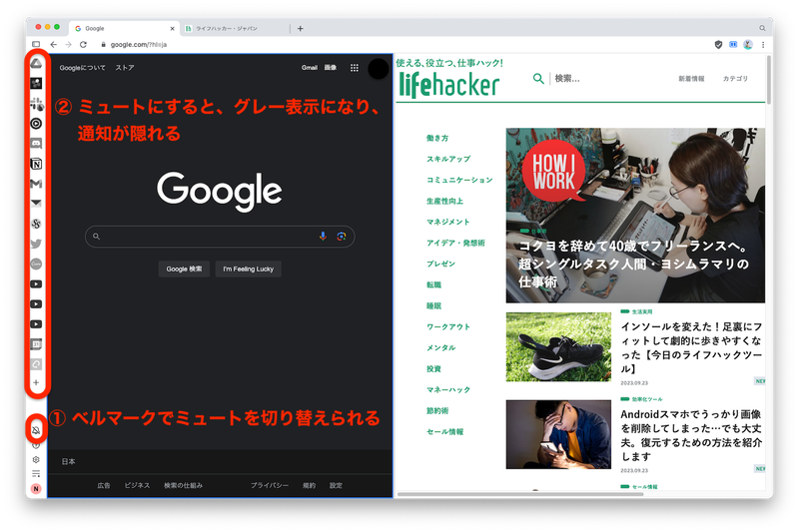Open the browser user profile avatar
This screenshot has width=799, height=532.
pyautogui.click(x=748, y=45)
